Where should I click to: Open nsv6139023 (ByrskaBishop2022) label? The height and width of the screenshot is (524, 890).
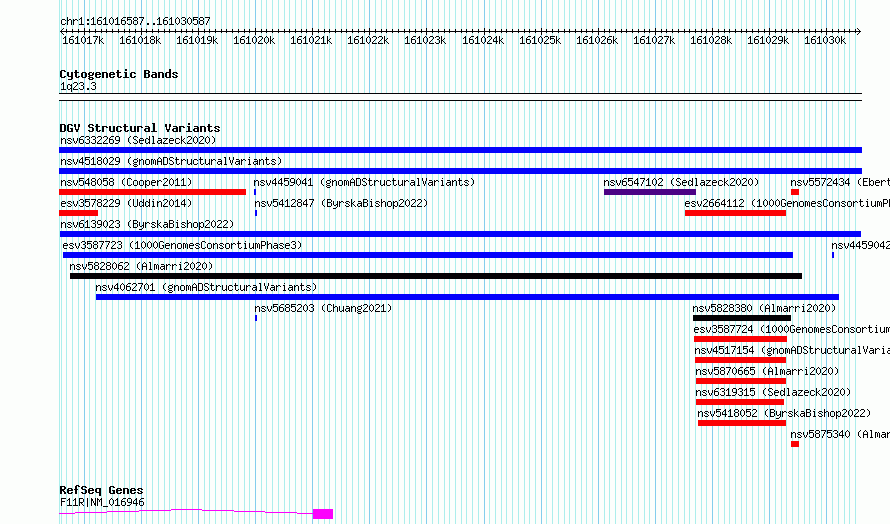pyautogui.click(x=147, y=224)
